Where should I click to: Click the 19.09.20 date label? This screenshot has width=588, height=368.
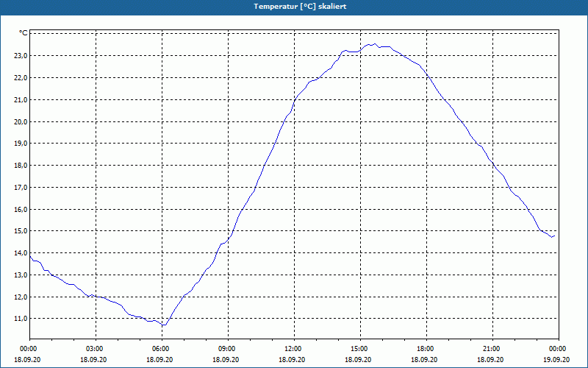556,359
